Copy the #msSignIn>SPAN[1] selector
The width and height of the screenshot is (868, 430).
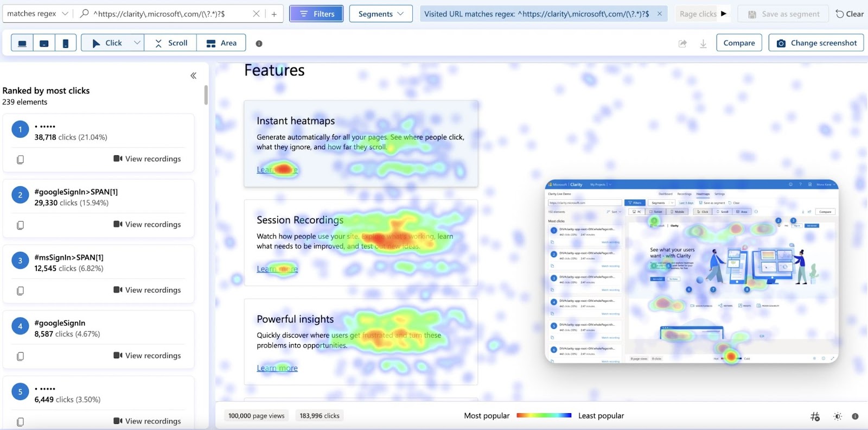[x=20, y=291]
